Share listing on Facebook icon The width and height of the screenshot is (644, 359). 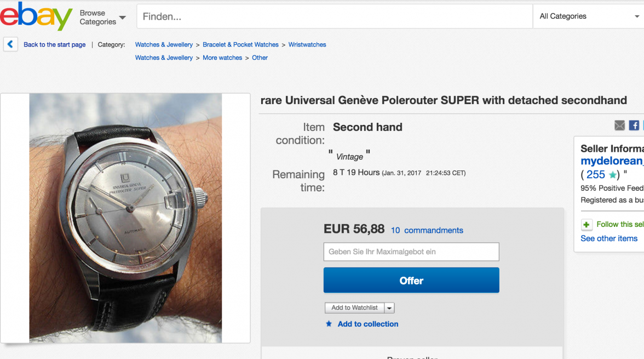click(634, 126)
